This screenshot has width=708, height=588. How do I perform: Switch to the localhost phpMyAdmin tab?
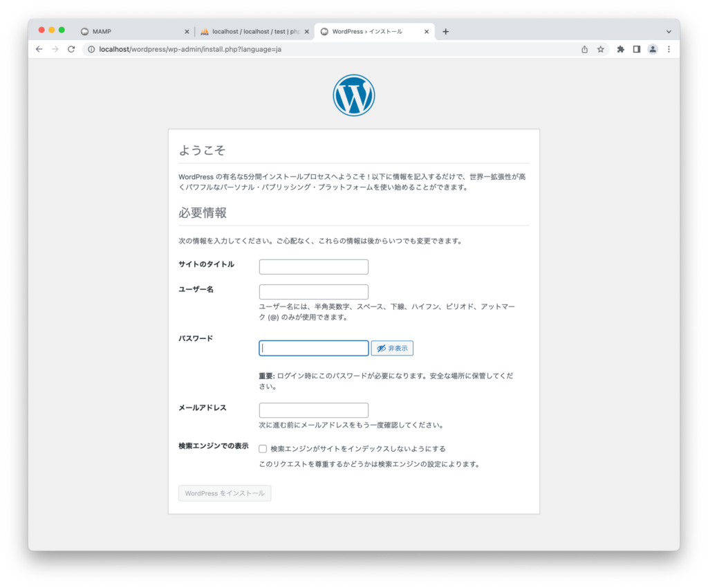tap(253, 31)
